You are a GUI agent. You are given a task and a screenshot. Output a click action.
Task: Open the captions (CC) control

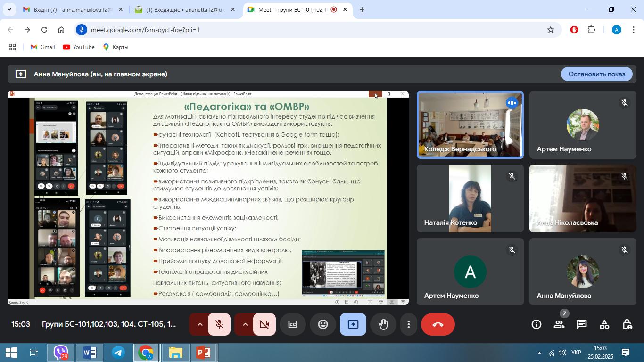click(x=293, y=324)
